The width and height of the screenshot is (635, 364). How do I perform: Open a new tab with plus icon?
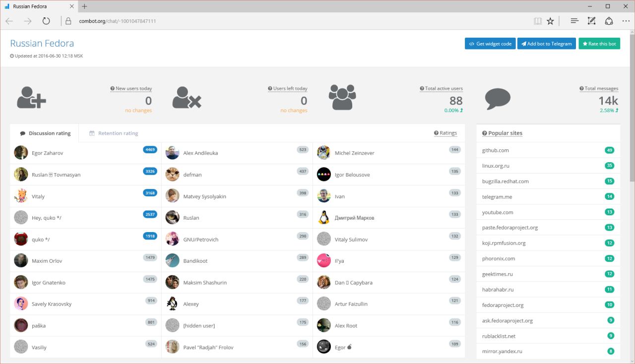pos(84,6)
